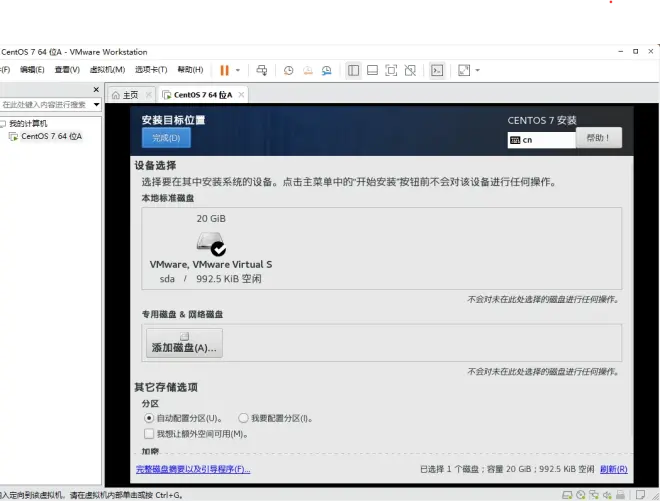This screenshot has height=501, width=660.
Task: Maximize the VMware Workstation window
Action: 636,51
